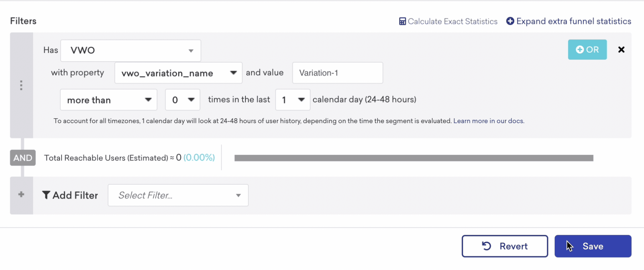This screenshot has height=270, width=644.
Task: Click the plus icon beside Add Filter
Action: tap(21, 195)
